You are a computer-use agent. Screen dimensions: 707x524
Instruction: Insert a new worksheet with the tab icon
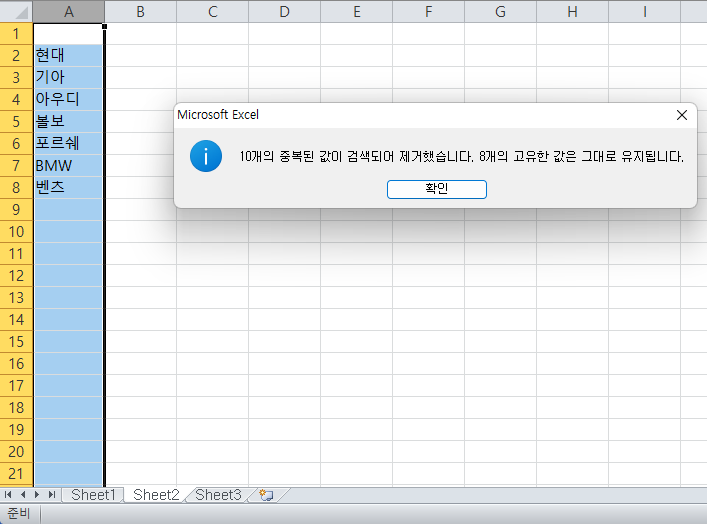[266, 495]
